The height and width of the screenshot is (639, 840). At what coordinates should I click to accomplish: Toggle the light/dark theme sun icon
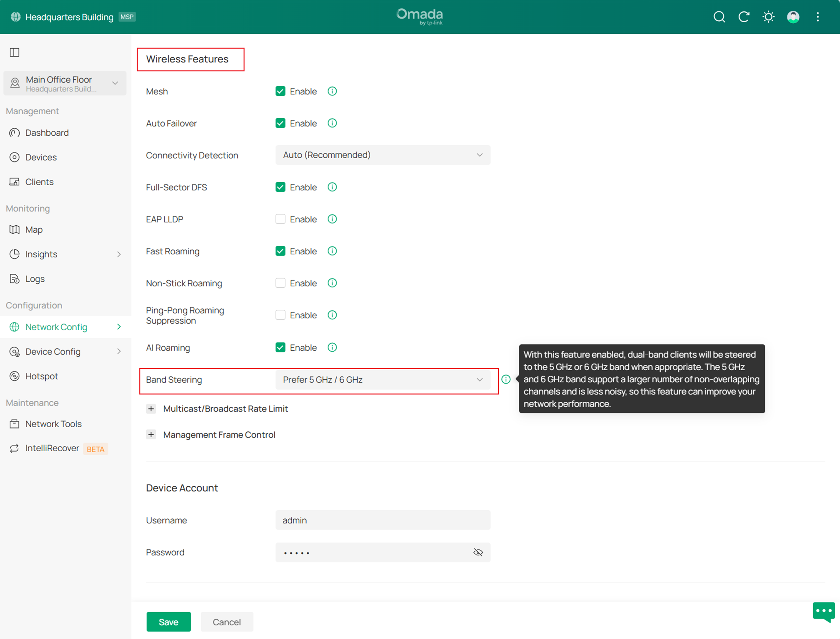pyautogui.click(x=769, y=17)
